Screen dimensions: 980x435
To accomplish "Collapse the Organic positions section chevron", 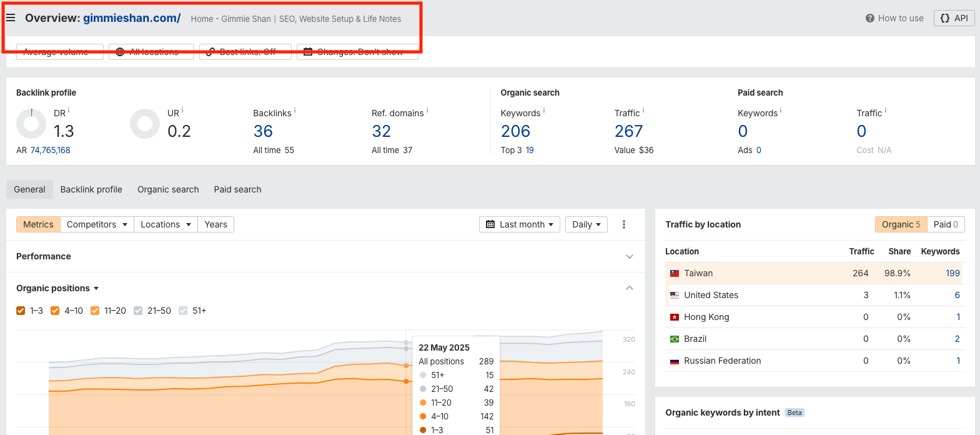I will click(630, 288).
